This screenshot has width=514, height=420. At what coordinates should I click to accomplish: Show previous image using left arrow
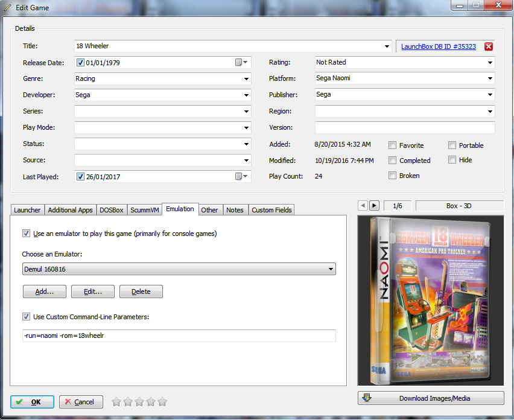363,206
